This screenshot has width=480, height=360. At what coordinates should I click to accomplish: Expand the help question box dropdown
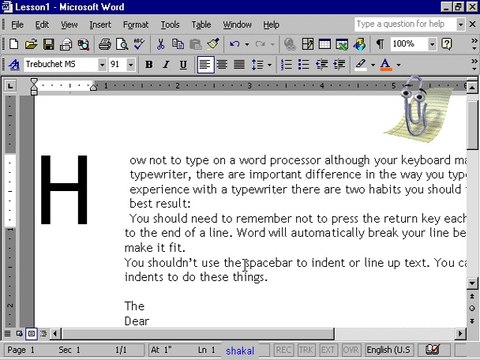point(460,24)
